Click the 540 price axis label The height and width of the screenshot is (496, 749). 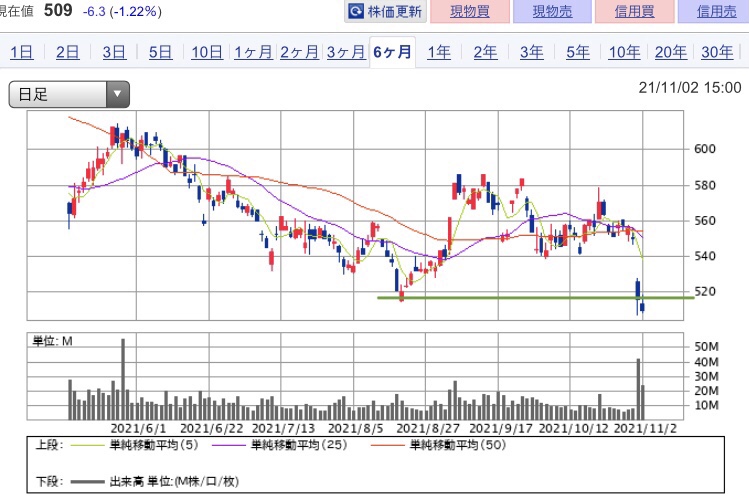tap(705, 256)
